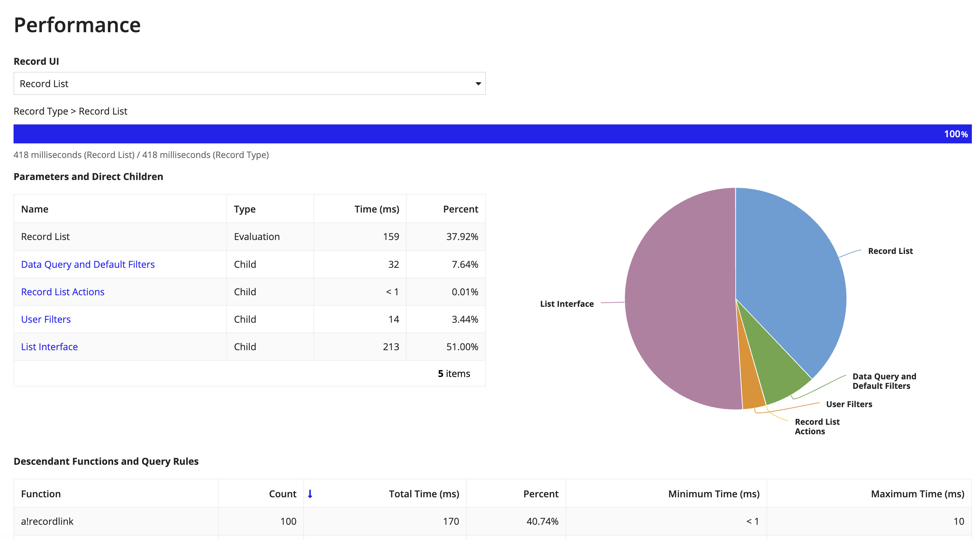Viewport: 980px width, 539px height.
Task: Open the Data Query and Default Filters link
Action: pos(88,264)
